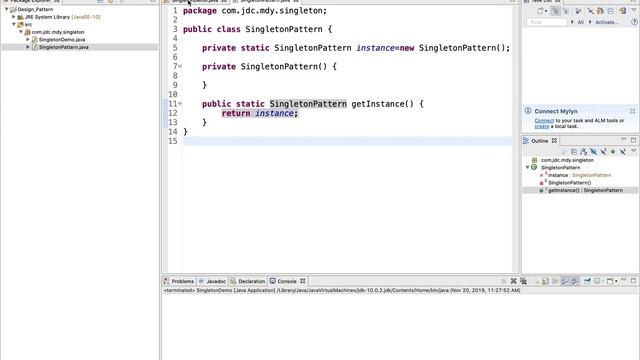Toggle Hide Non-Public Members in Outline
The image size is (640, 360).
[x=613, y=151]
